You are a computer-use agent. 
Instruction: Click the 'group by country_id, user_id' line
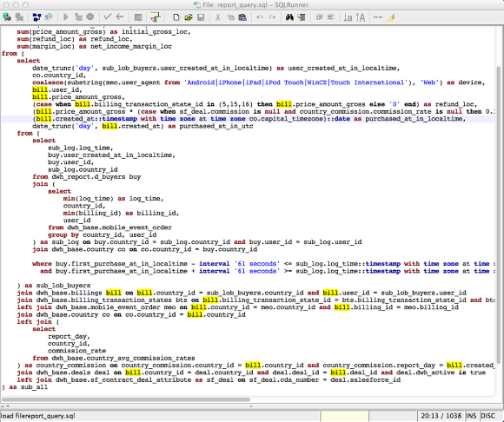tap(103, 234)
